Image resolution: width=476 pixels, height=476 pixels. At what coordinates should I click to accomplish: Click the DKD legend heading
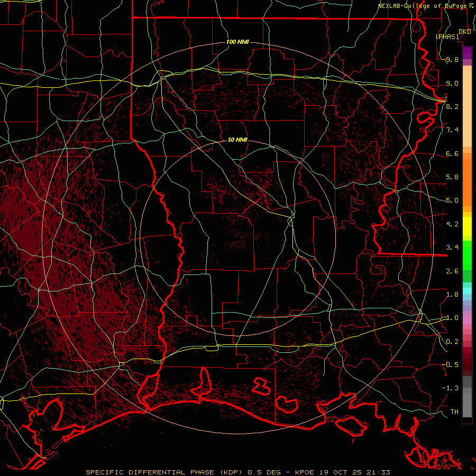(464, 32)
